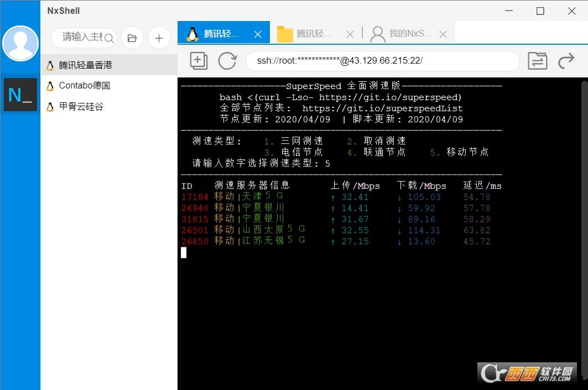588x390 pixels.
Task: Click ID 26501 in the results
Action: 195,230
